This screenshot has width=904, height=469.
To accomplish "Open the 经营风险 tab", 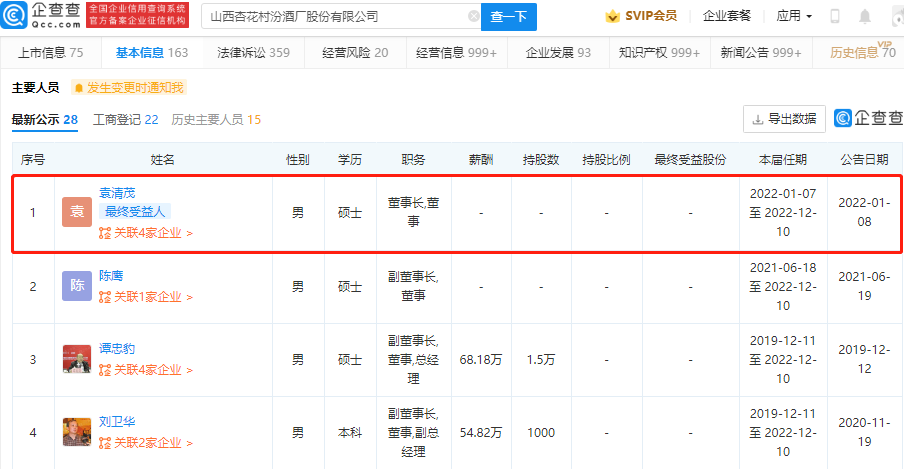I will 355,52.
